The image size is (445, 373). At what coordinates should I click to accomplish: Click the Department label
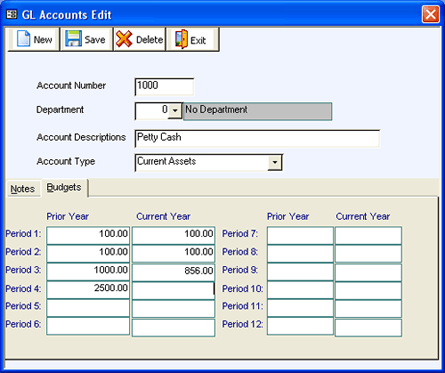(60, 110)
